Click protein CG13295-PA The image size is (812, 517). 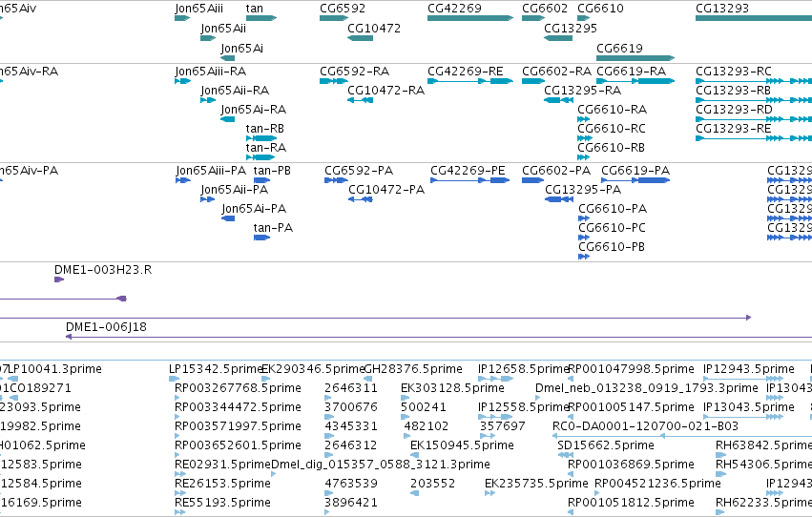coord(583,190)
